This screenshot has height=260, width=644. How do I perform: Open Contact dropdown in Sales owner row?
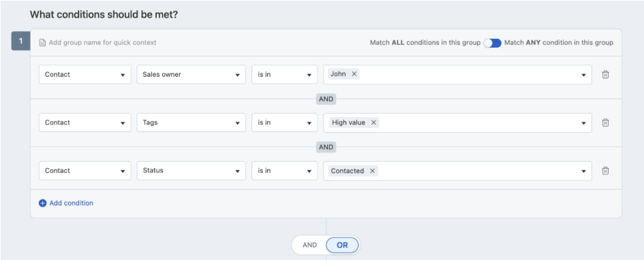[x=85, y=75]
